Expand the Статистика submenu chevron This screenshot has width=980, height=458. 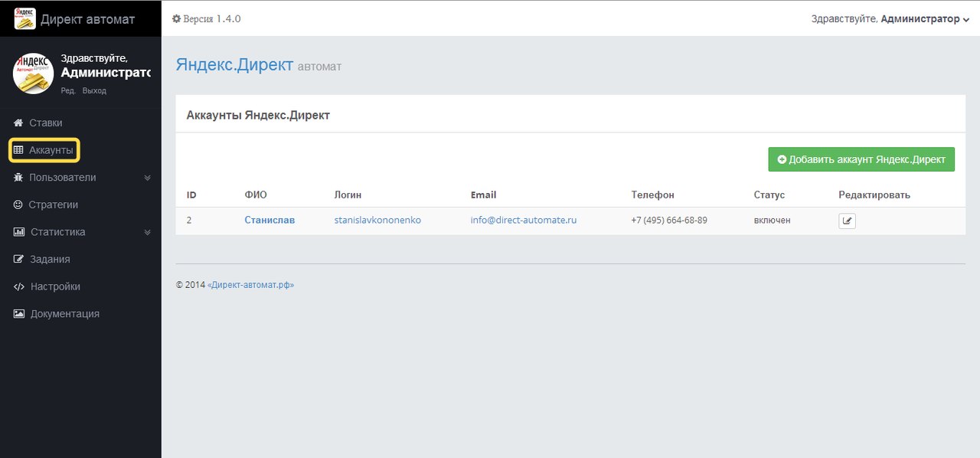click(148, 232)
